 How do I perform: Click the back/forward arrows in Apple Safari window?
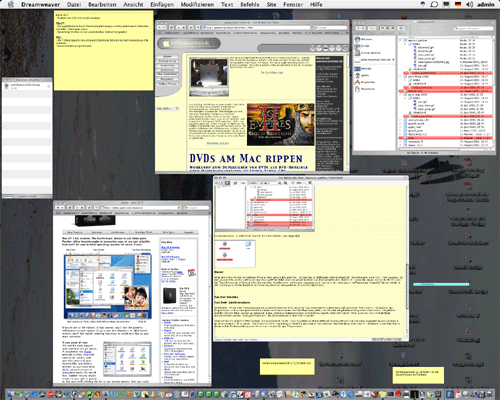[60, 207]
